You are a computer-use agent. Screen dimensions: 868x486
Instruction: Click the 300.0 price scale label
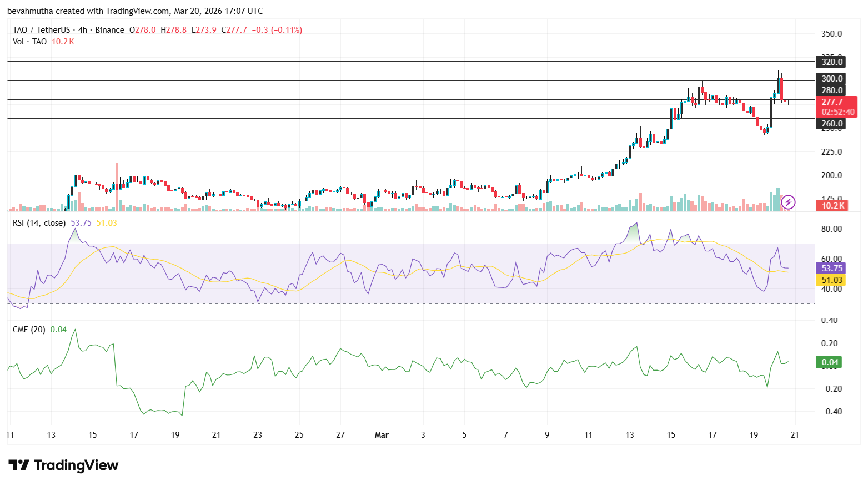point(831,79)
